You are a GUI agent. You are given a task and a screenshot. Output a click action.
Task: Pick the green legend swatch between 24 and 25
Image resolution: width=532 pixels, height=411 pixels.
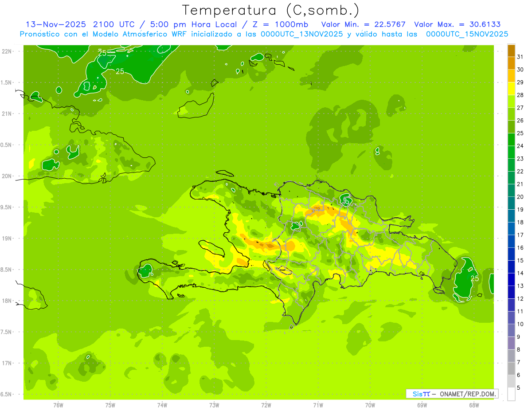(512, 140)
